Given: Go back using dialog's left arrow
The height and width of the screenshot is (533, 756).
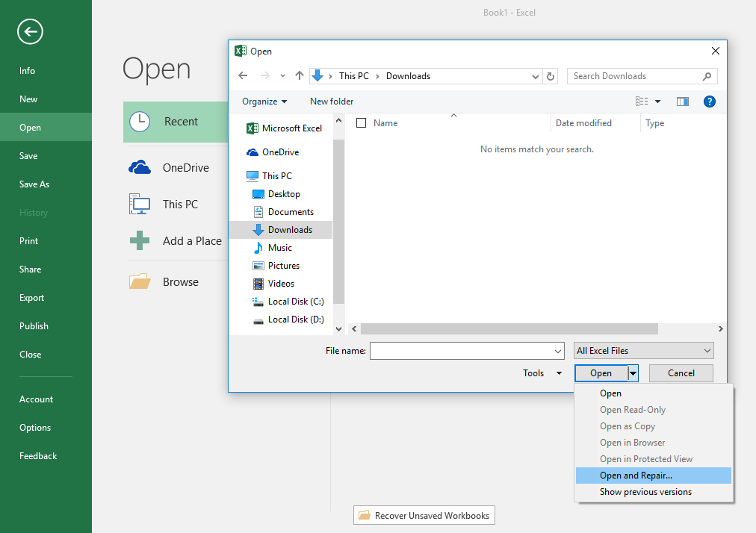Looking at the screenshot, I should click(x=243, y=75).
